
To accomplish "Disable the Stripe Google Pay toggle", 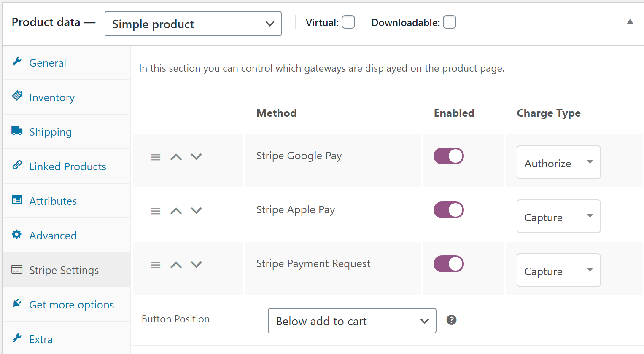I will pos(448,156).
